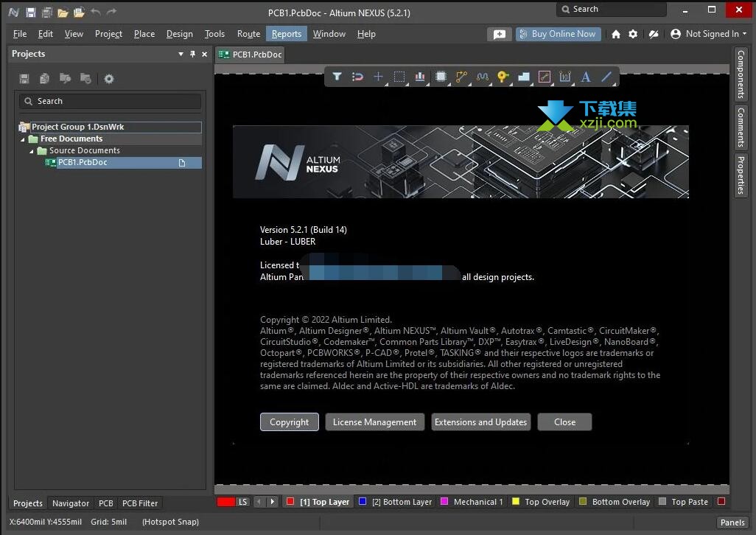Image resolution: width=756 pixels, height=535 pixels.
Task: Select the Place Line tool
Action: tap(606, 77)
